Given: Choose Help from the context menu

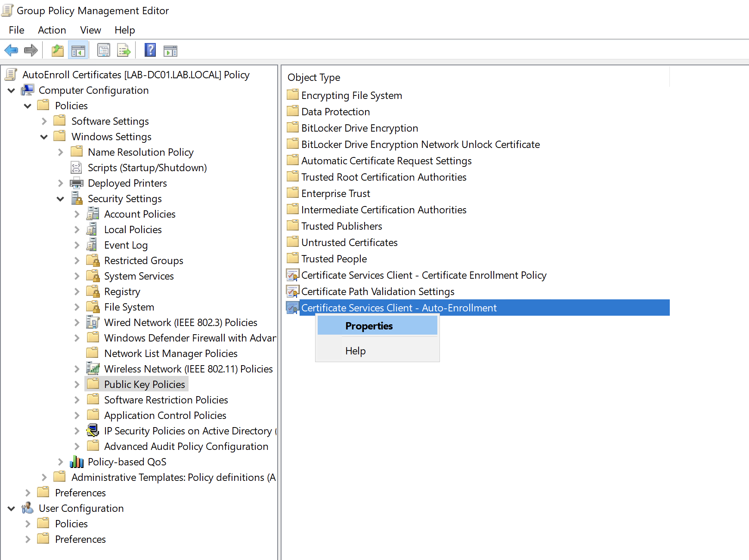Looking at the screenshot, I should (x=356, y=351).
